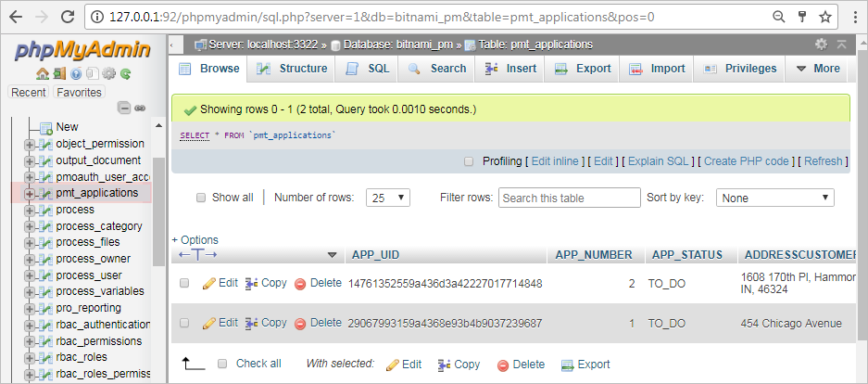Click the page settings gear in breadcrumb bar
The height and width of the screenshot is (384, 868).
[821, 45]
